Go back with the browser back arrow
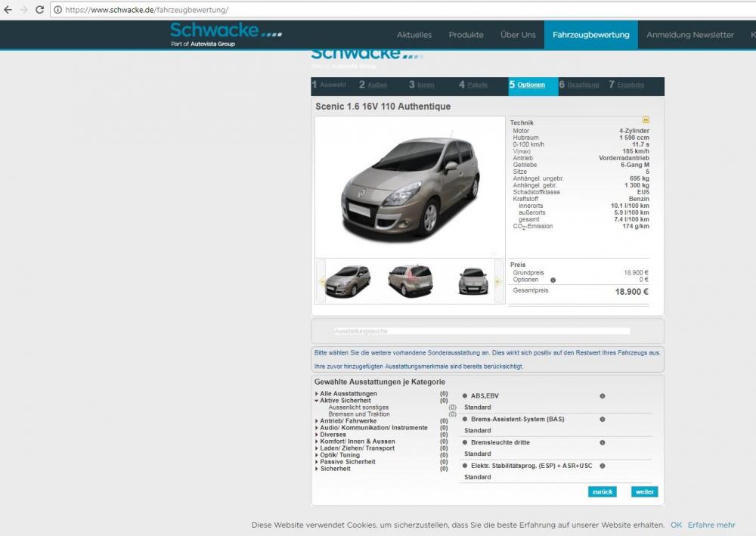The width and height of the screenshot is (756, 536). 8,10
